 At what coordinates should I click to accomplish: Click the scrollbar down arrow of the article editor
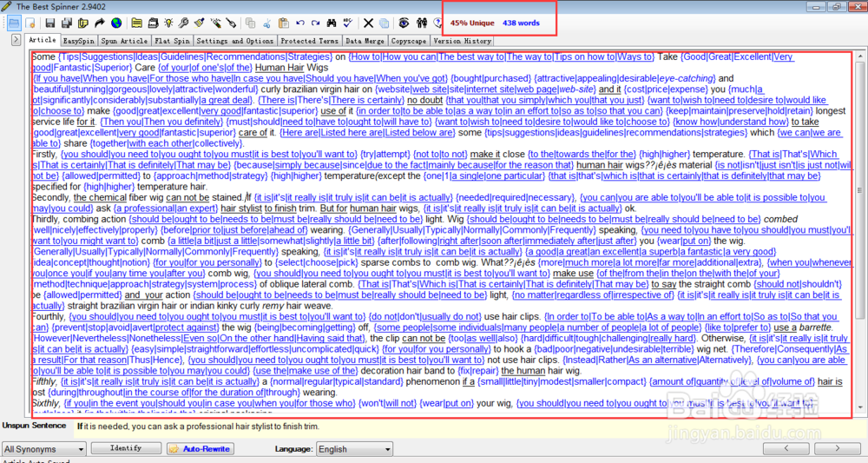859,407
